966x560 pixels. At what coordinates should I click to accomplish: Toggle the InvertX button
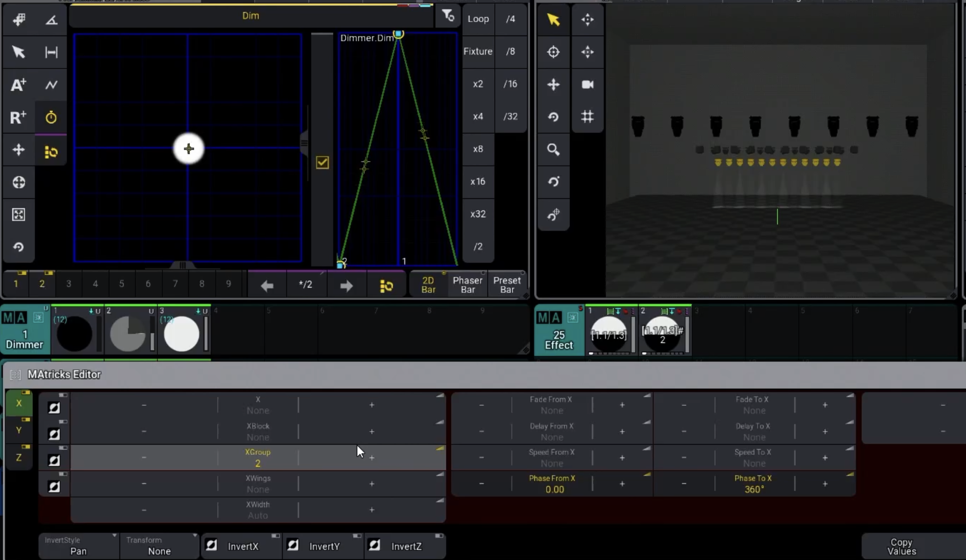pyautogui.click(x=241, y=546)
